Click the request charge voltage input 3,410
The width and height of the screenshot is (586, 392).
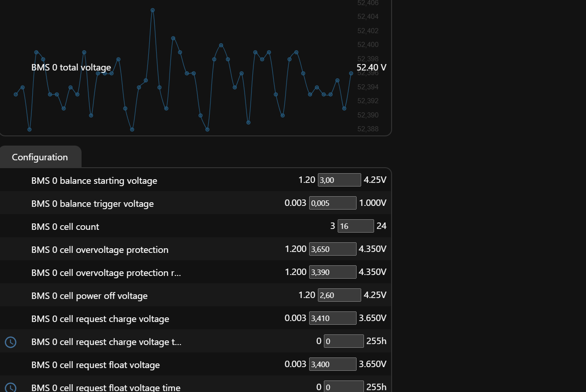tap(333, 318)
